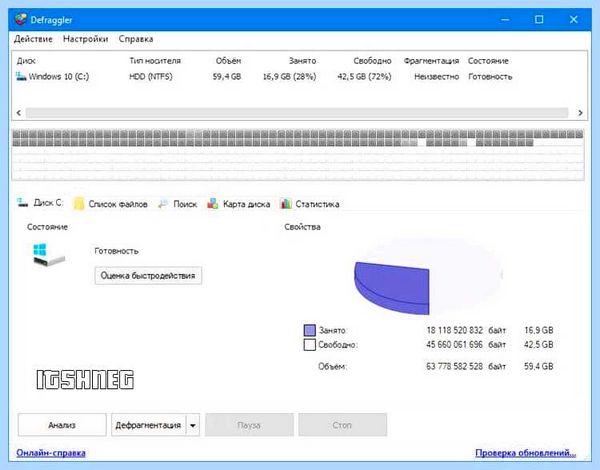Viewport: 600px width, 470px height.
Task: Click the Неизвестно fragmentation cell
Action: (437, 77)
